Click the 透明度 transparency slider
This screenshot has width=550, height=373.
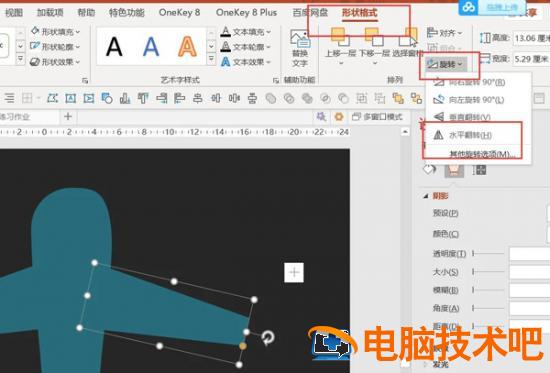pyautogui.click(x=488, y=253)
